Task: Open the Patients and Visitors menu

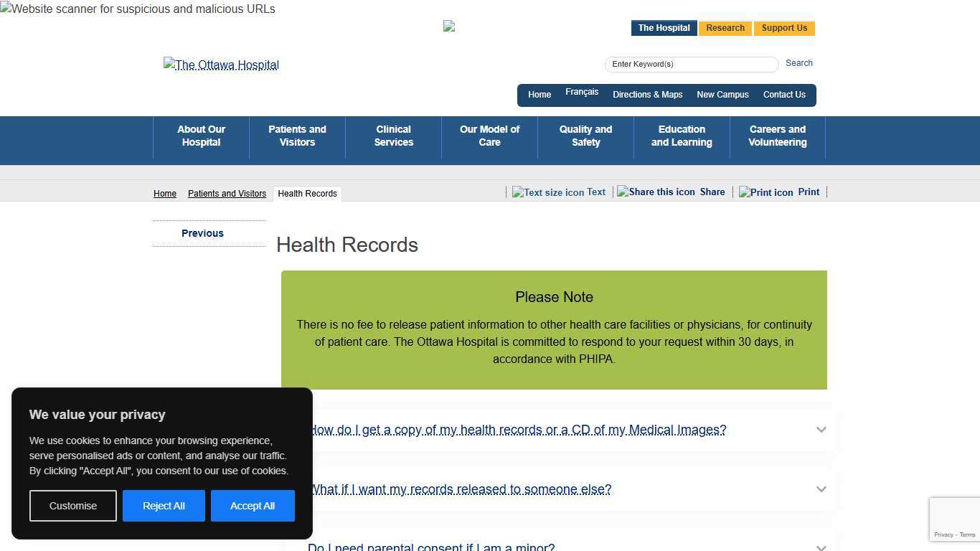Action: pos(297,136)
